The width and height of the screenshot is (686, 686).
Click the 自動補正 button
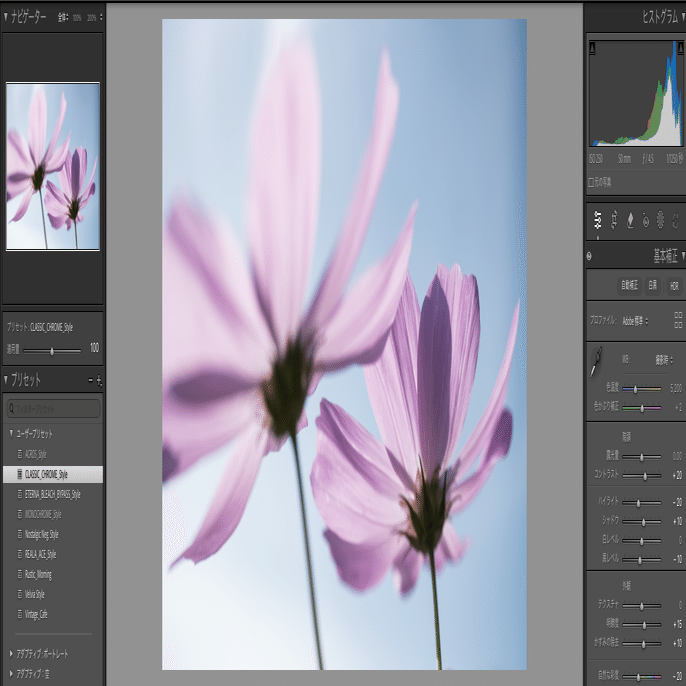(629, 286)
